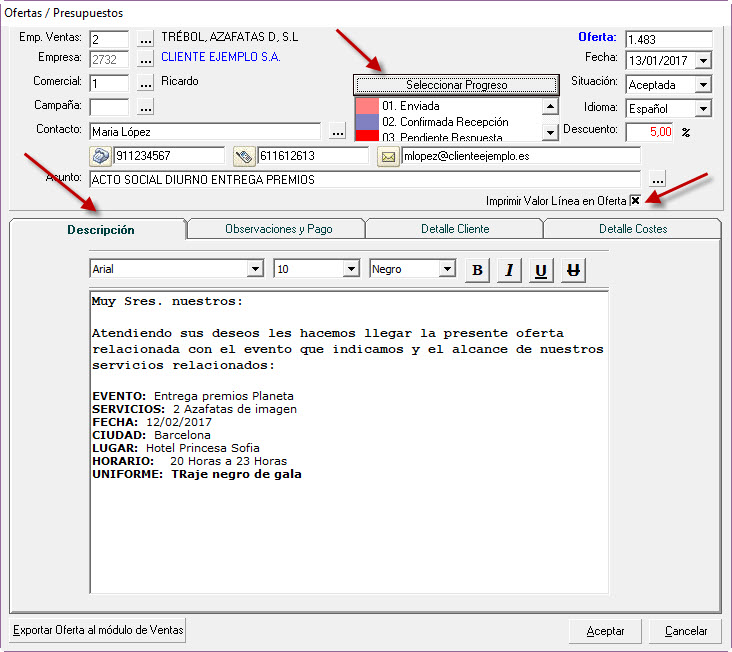Click progress list scroll down arrow
This screenshot has width=732, height=652.
pyautogui.click(x=550, y=133)
